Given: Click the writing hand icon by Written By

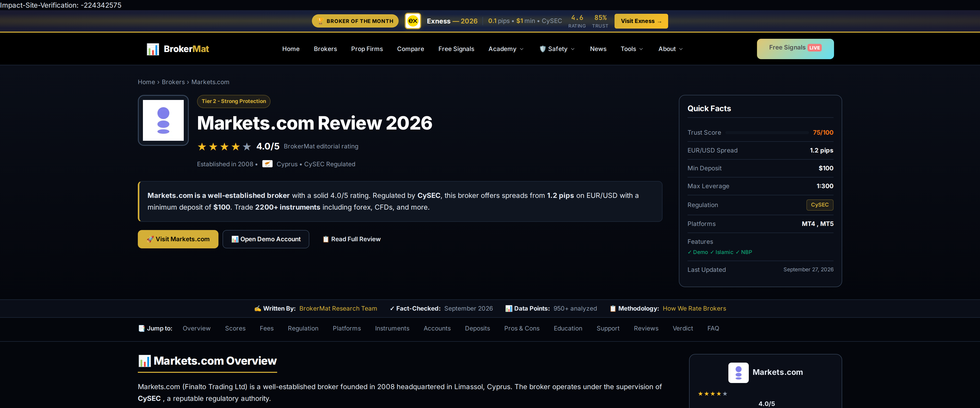Looking at the screenshot, I should (258, 308).
